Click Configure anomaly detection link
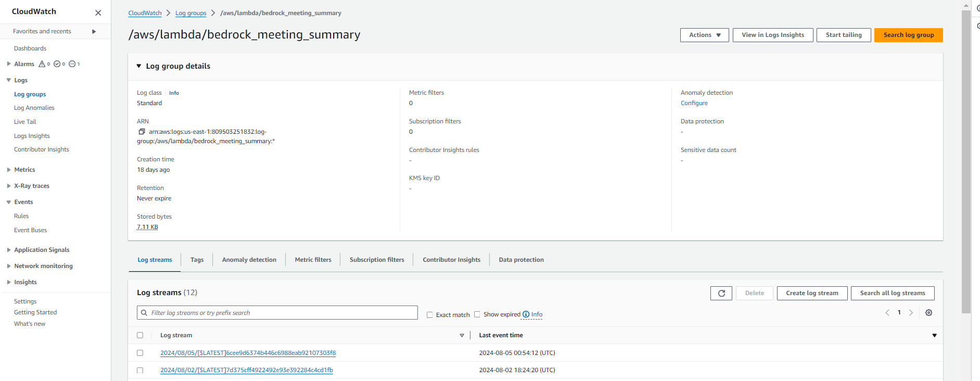The height and width of the screenshot is (381, 980). (x=694, y=103)
